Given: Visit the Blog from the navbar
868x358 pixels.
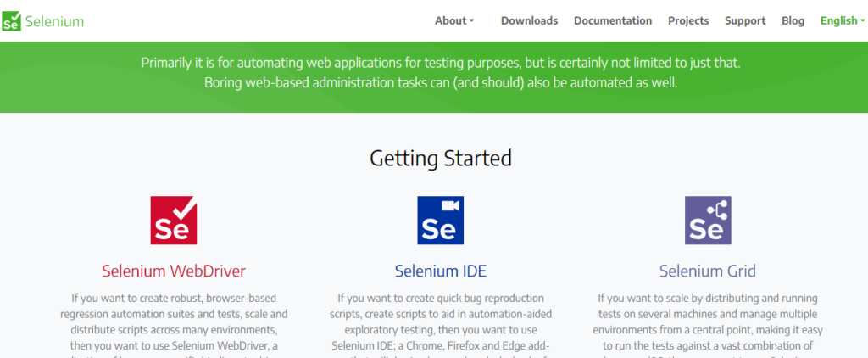Looking at the screenshot, I should point(793,21).
